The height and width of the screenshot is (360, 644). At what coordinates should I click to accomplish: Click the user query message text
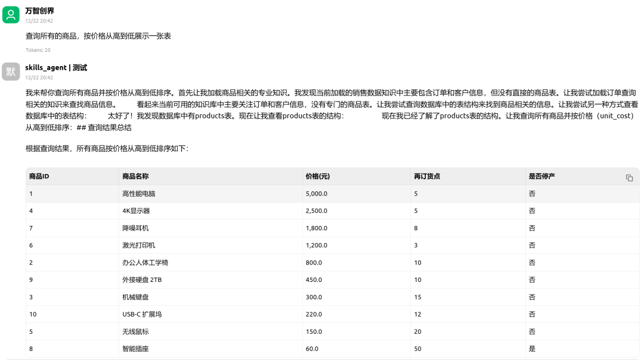[98, 36]
